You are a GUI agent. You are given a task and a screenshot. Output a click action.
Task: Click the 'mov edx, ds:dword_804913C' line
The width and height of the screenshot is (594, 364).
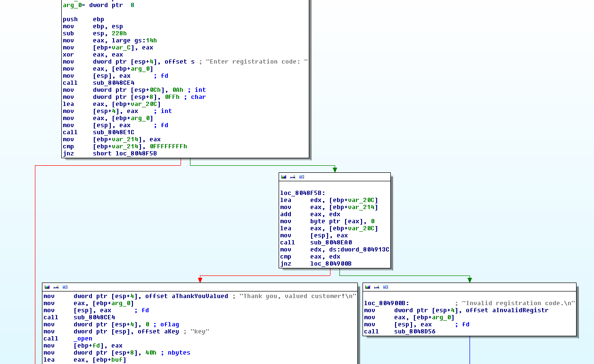click(x=335, y=250)
